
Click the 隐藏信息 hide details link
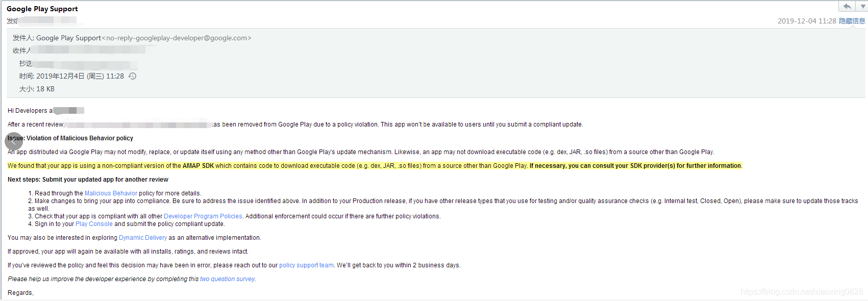click(852, 21)
